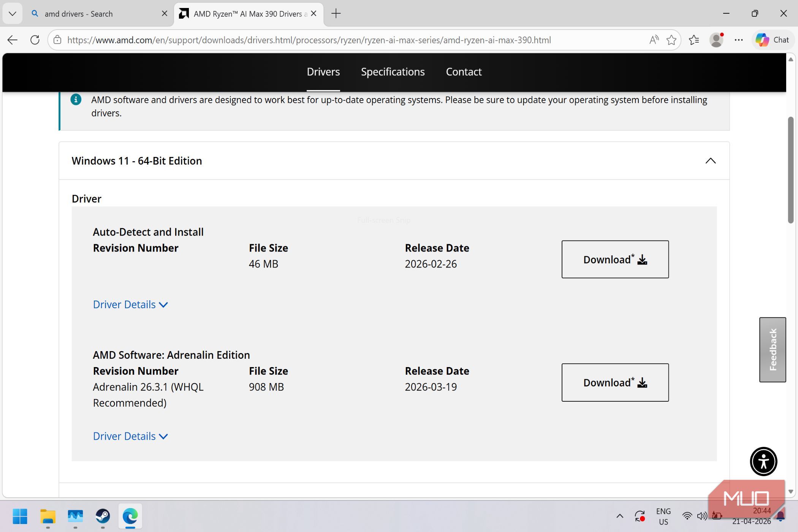798x532 pixels.
Task: Select the Drivers navigation tab
Action: (323, 72)
